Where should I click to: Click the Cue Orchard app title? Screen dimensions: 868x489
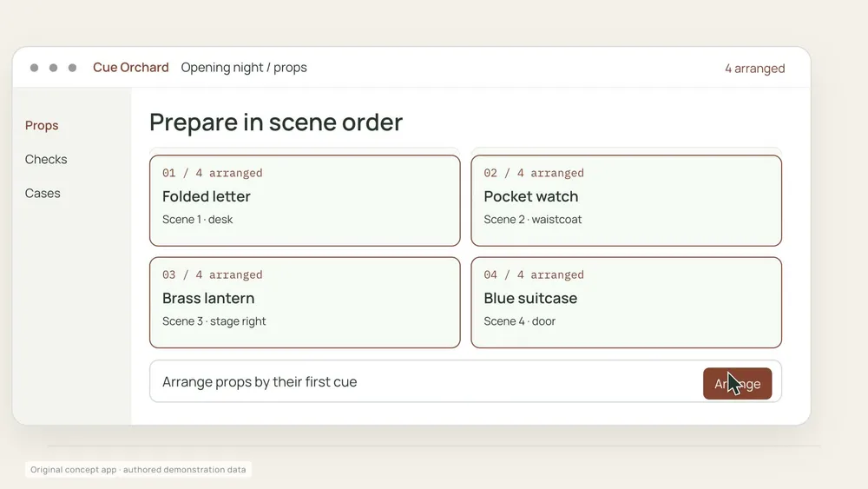pos(131,67)
